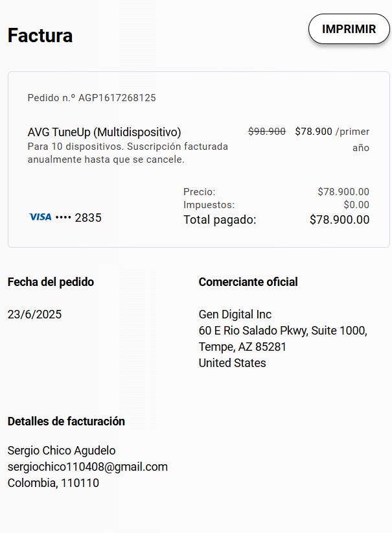Click the name Sergio Chico Agudelo
Screen dimensions: 392x533
[62, 451]
